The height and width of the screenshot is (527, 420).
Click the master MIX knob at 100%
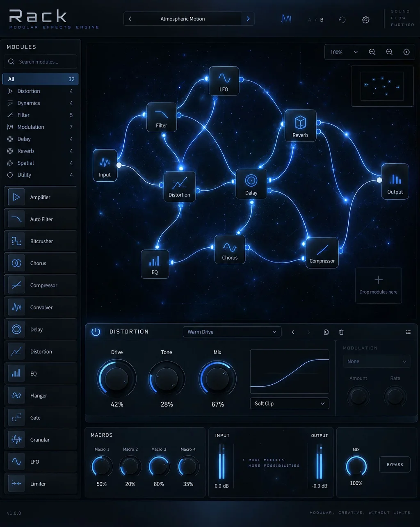(x=356, y=466)
